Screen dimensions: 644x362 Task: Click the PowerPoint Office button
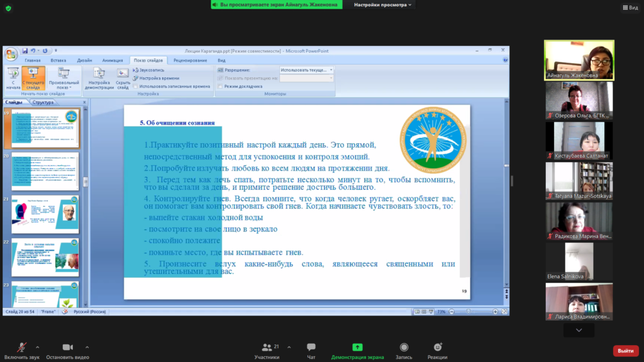pos(11,54)
